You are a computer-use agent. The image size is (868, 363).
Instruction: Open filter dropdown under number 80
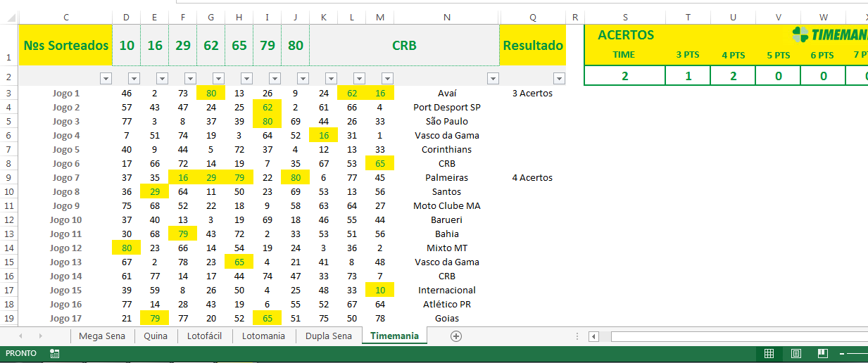pyautogui.click(x=303, y=79)
